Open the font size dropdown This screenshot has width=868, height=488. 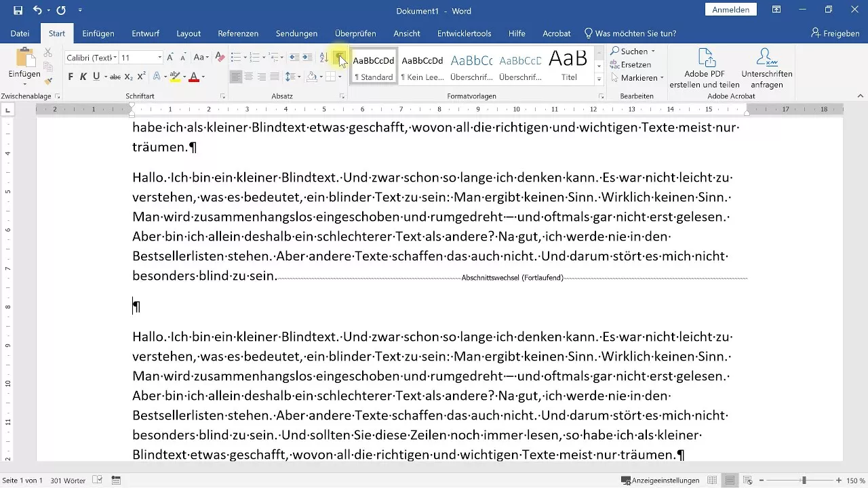pyautogui.click(x=158, y=58)
